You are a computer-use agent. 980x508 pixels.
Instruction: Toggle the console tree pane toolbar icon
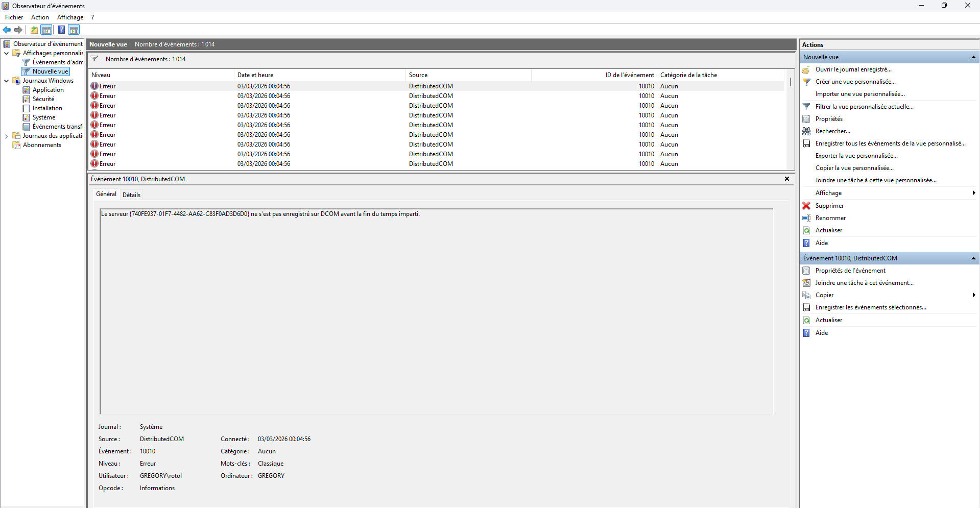click(x=46, y=30)
